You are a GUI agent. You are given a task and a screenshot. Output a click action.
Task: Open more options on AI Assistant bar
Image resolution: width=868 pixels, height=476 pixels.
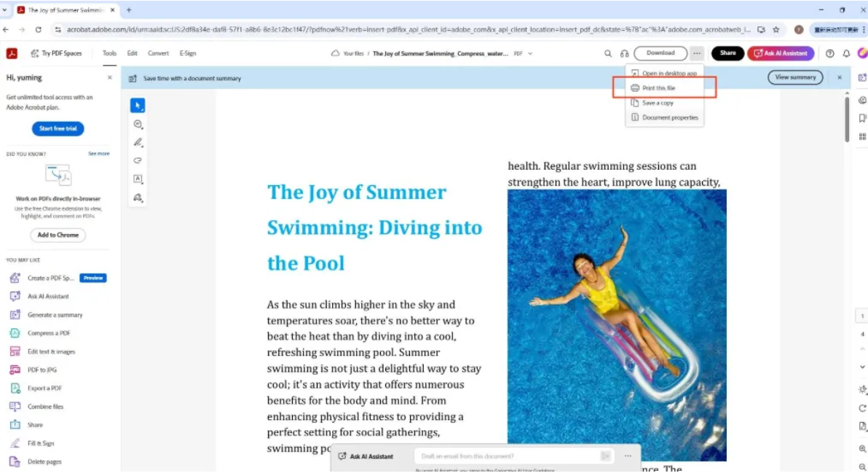(628, 456)
